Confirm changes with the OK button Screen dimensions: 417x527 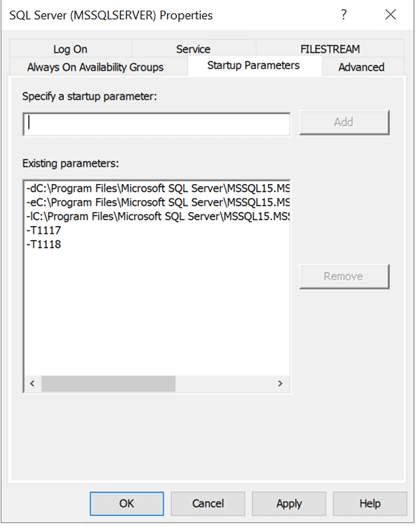(127, 503)
